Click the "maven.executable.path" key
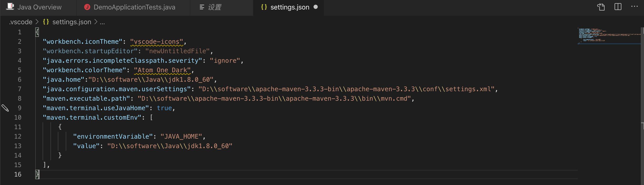Image resolution: width=644 pixels, height=185 pixels. (x=86, y=99)
